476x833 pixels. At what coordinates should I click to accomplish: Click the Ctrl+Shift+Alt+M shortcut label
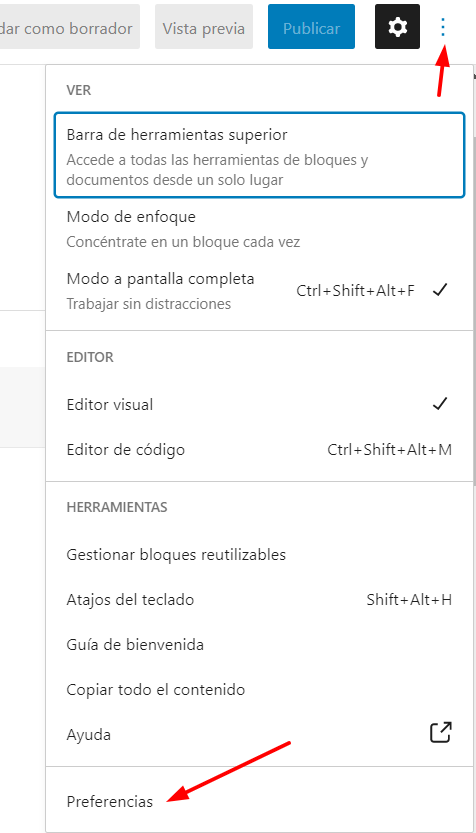pos(389,450)
